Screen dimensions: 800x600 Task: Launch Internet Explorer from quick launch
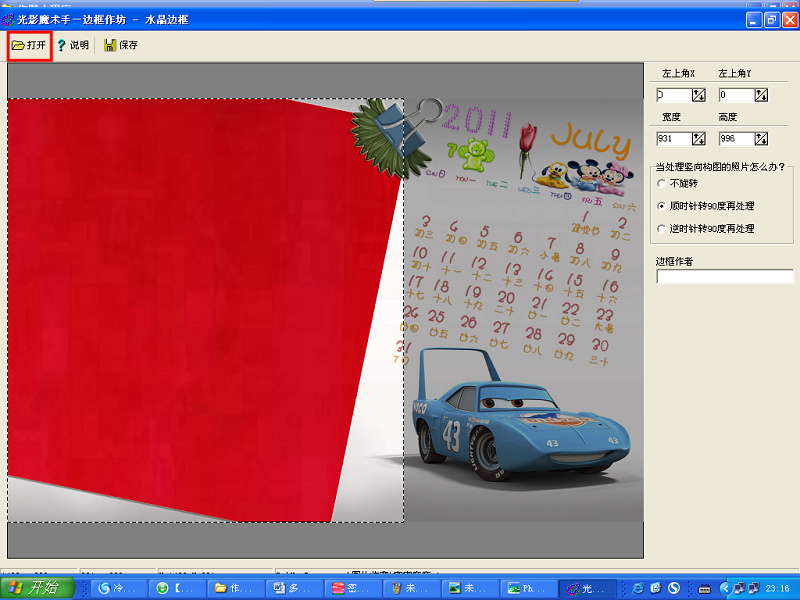pyautogui.click(x=638, y=588)
